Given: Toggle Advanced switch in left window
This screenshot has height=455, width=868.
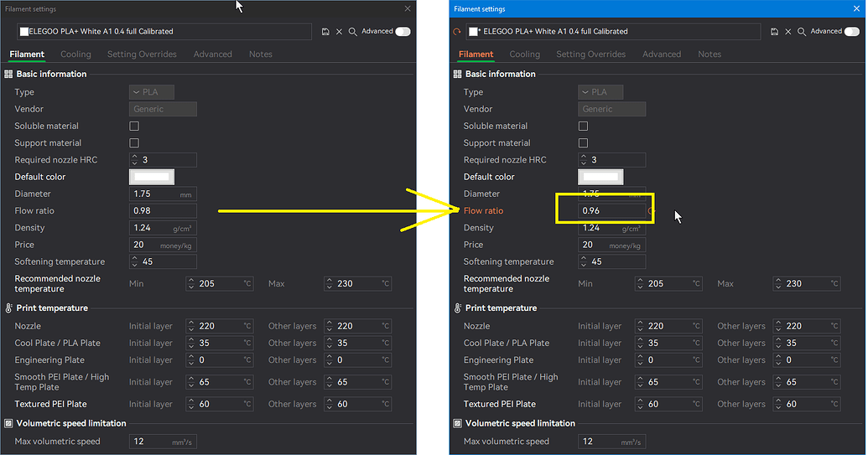Looking at the screenshot, I should coord(403,32).
